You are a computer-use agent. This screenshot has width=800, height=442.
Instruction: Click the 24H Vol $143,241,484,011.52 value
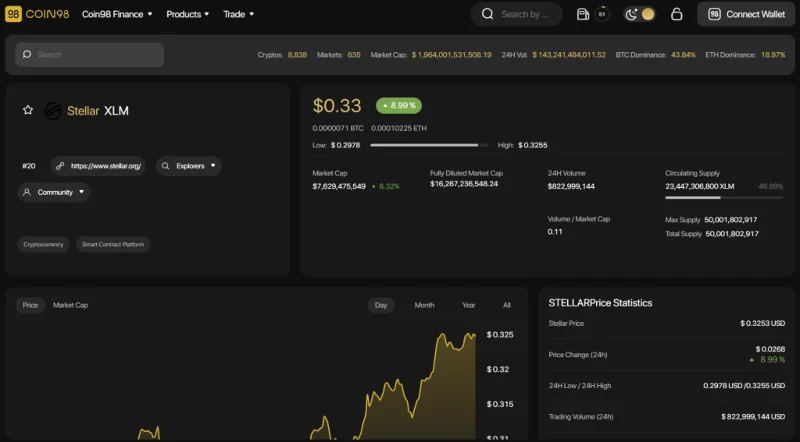[569, 55]
